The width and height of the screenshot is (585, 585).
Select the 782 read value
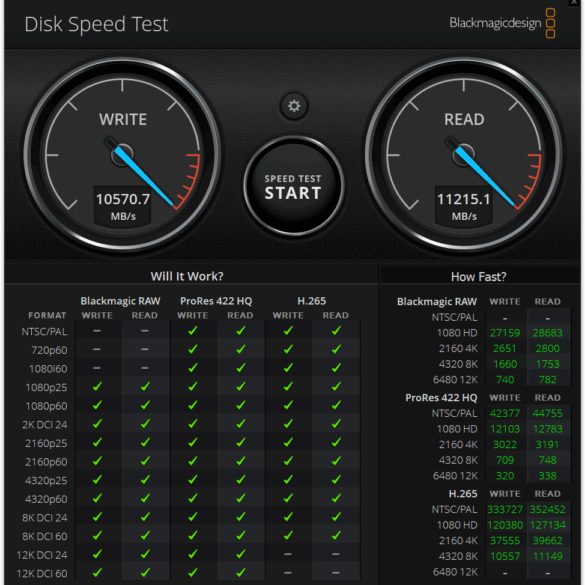click(x=547, y=380)
